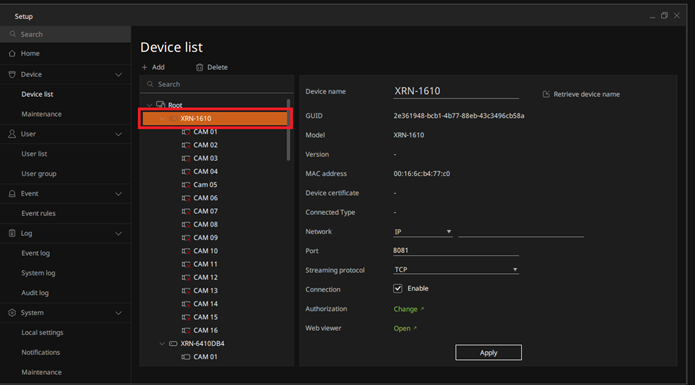Click the Event bell icon in sidebar

12,194
